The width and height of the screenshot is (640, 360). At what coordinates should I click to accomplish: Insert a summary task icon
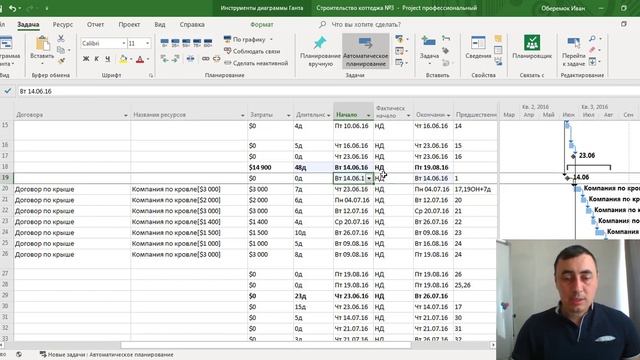446,39
